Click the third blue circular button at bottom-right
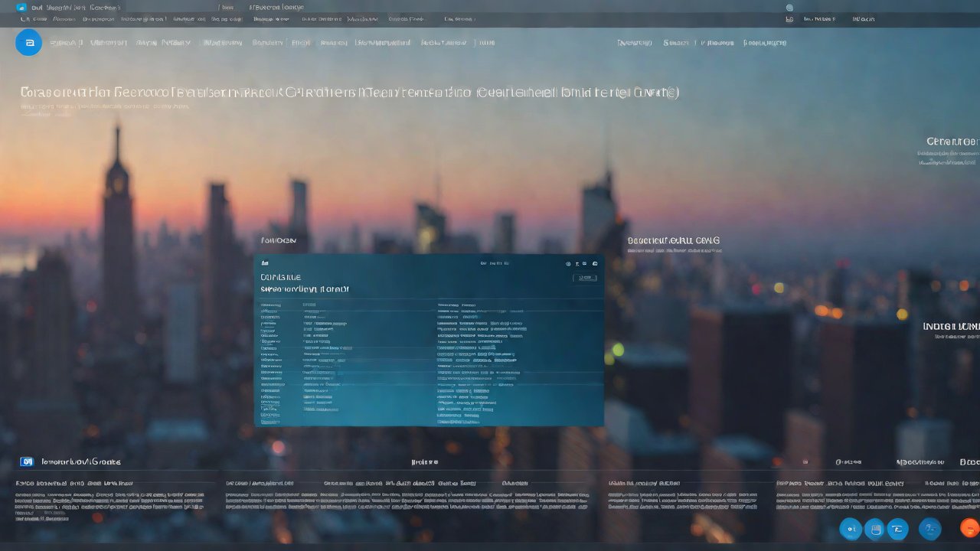The width and height of the screenshot is (980, 551). [x=897, y=528]
